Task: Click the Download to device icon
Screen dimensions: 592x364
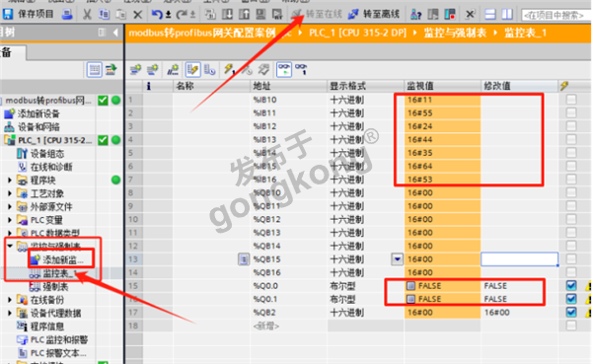Action: coord(227,15)
